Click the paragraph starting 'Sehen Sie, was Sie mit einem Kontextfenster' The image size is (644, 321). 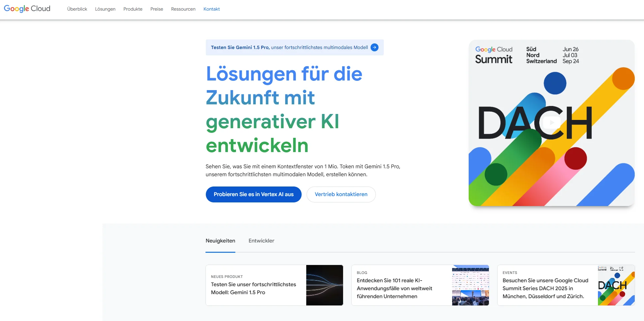pos(303,170)
